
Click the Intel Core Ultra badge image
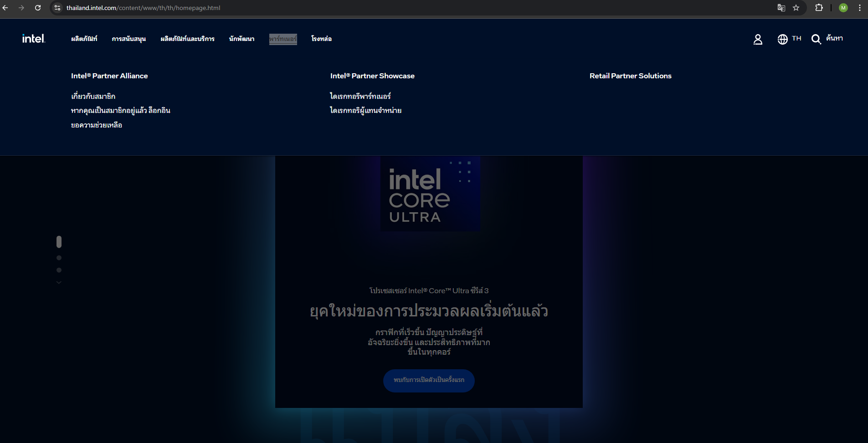pyautogui.click(x=430, y=193)
